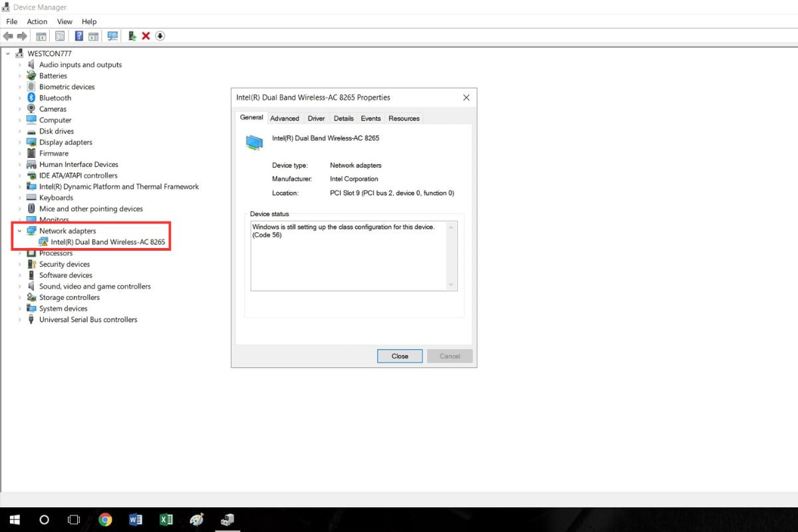
Task: Switch to the Driver tab
Action: (x=316, y=118)
